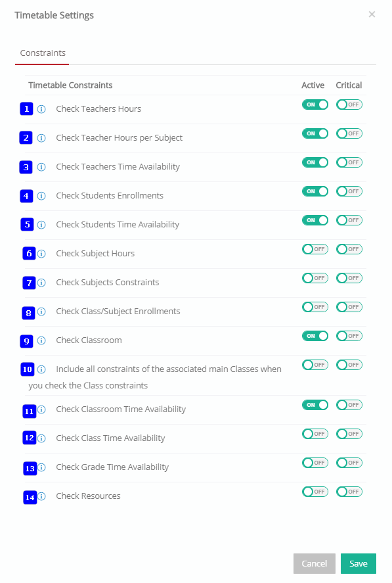
Task: Toggle Critical for Check Students Time Availability
Action: (349, 220)
